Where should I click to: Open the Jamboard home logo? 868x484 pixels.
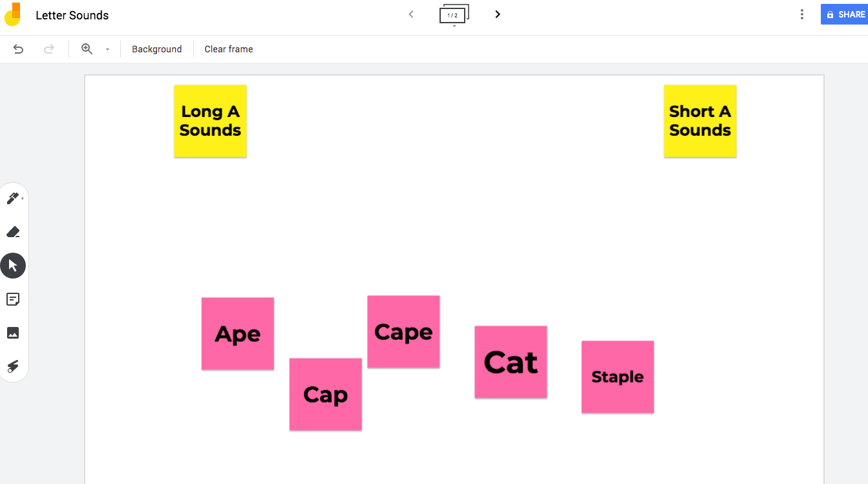(13, 14)
